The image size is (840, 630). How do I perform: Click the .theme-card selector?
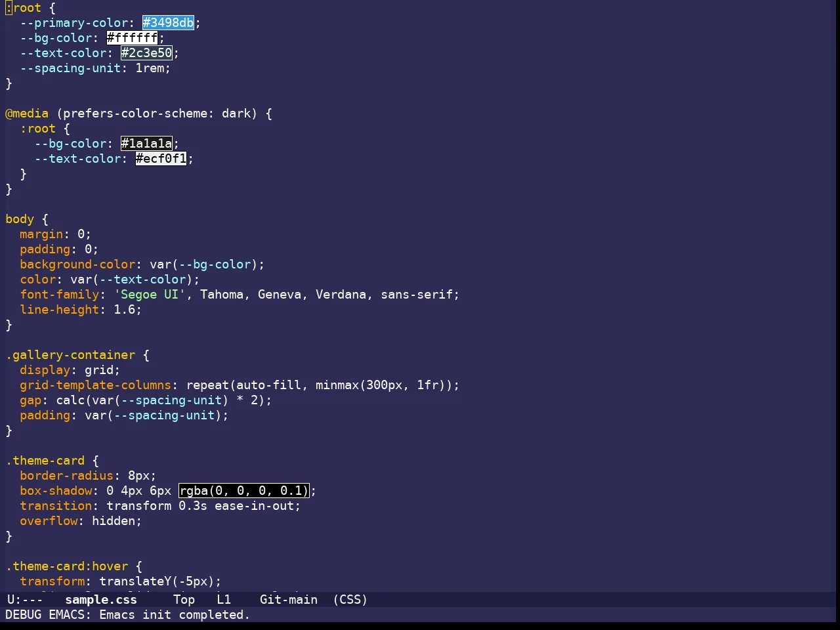(45, 461)
